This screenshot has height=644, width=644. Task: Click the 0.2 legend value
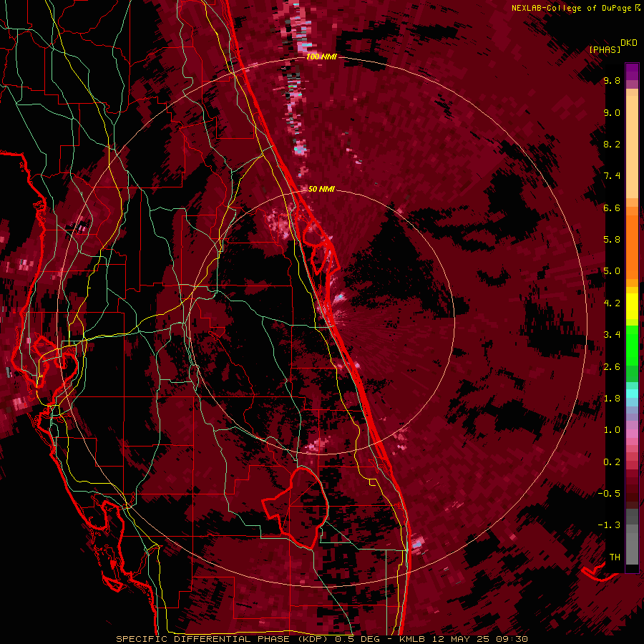pyautogui.click(x=612, y=462)
